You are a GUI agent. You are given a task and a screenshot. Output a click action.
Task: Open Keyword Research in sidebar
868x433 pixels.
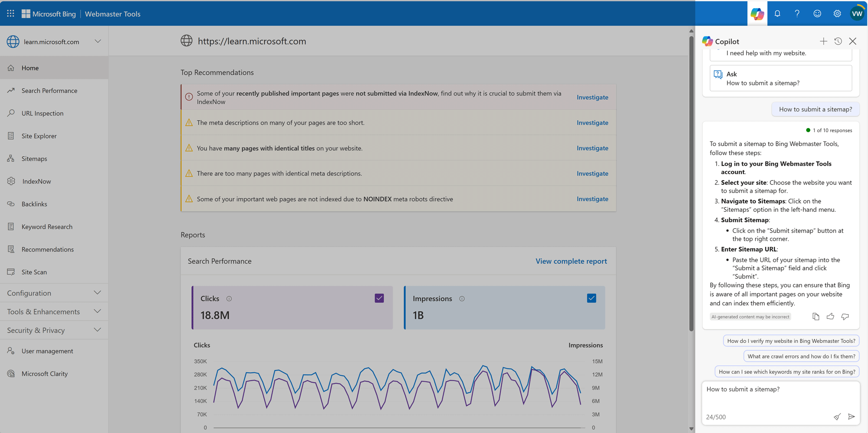(54, 226)
